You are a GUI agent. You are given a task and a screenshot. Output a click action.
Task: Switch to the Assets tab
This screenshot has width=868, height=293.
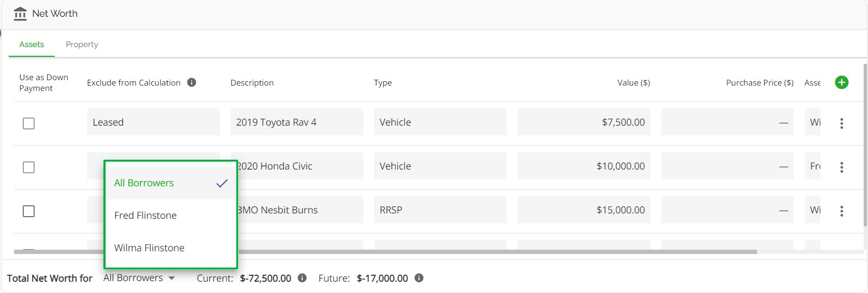[x=31, y=44]
